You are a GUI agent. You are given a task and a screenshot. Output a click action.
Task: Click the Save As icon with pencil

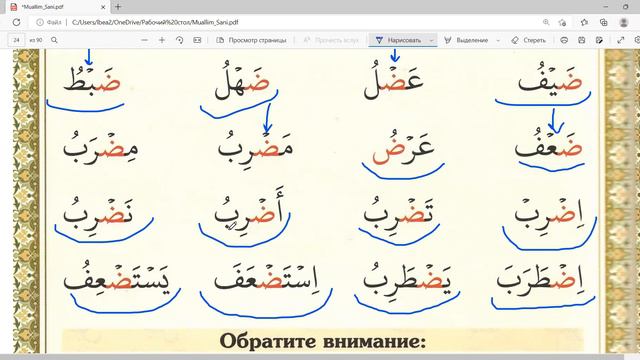[x=599, y=40]
